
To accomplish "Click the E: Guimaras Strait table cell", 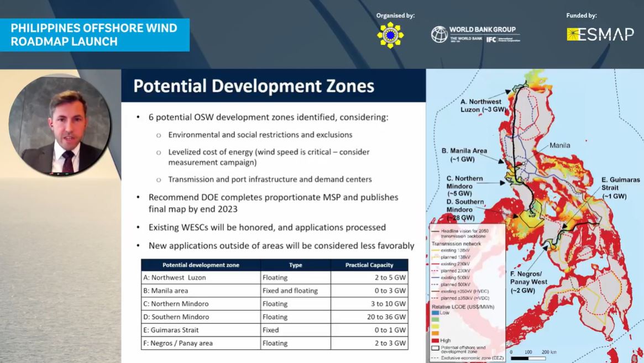I will point(201,330).
